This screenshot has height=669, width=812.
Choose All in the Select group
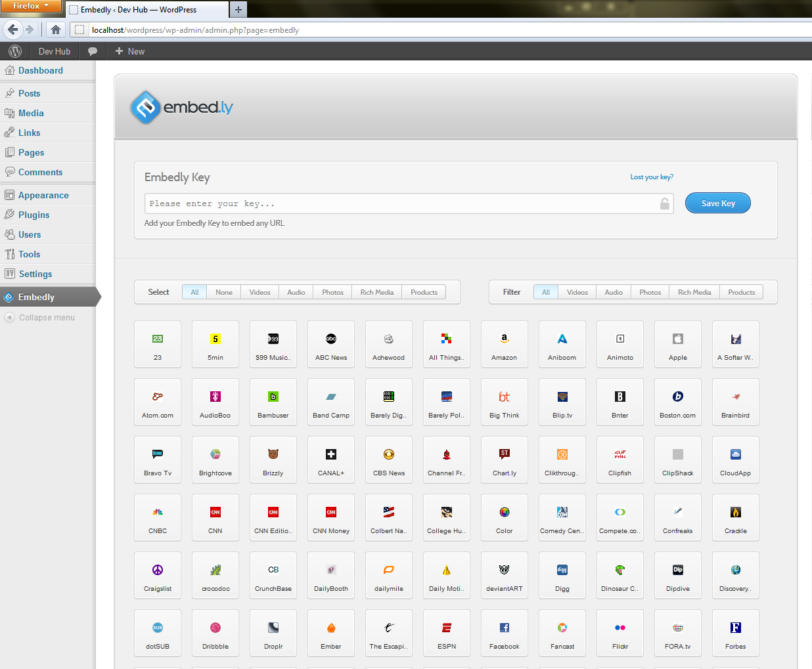(194, 292)
